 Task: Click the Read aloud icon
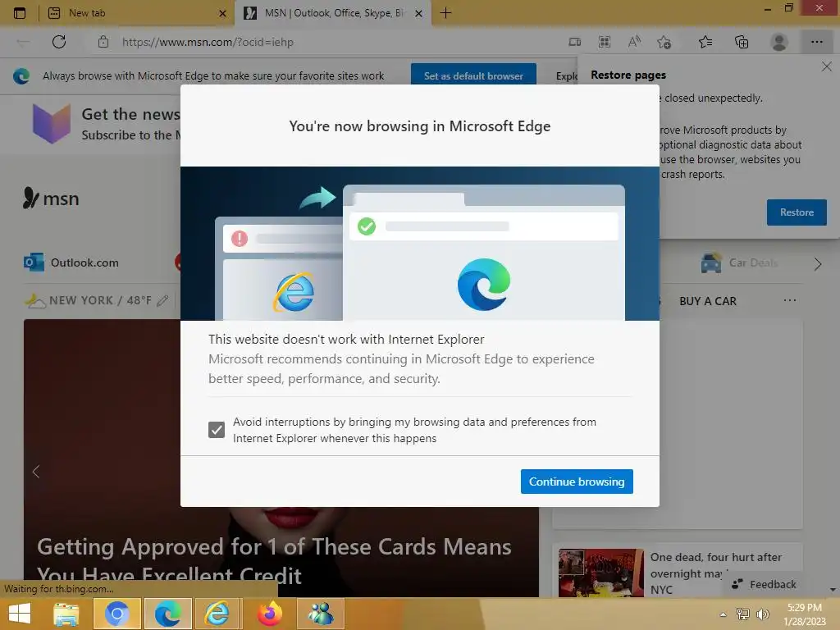(634, 41)
